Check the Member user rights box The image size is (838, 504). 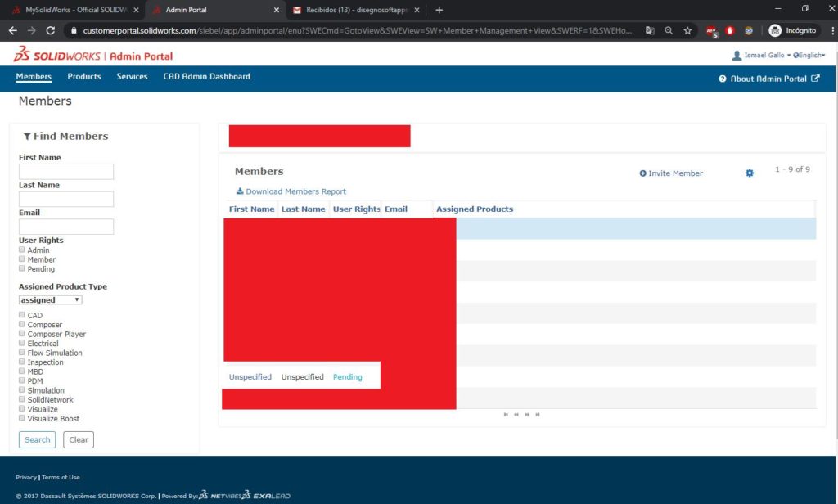click(x=22, y=259)
